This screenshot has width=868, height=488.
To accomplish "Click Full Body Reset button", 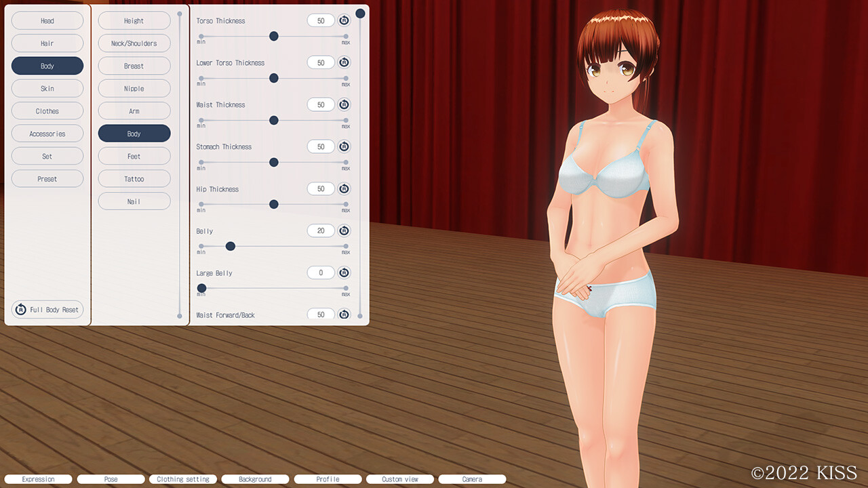I will 47,310.
